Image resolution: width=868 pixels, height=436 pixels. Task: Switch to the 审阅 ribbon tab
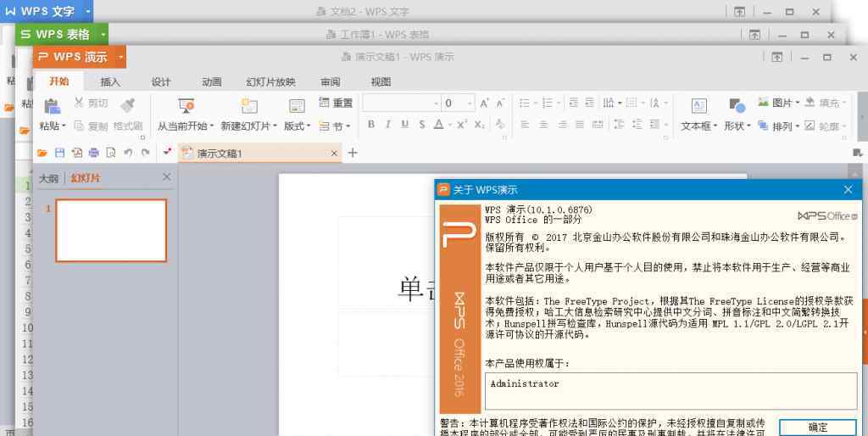331,82
